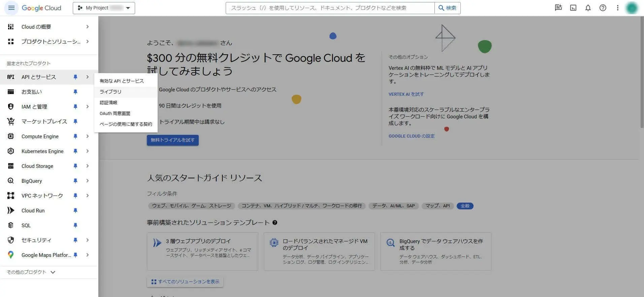Open the Gemini chat panel icon
Image resolution: width=644 pixels, height=297 pixels.
tap(558, 8)
